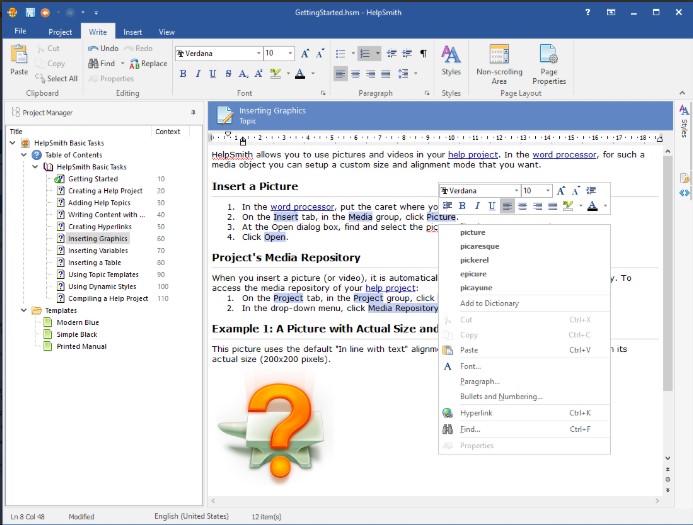Click the grow font icon in mini toolbar
The image size is (693, 525).
562,190
